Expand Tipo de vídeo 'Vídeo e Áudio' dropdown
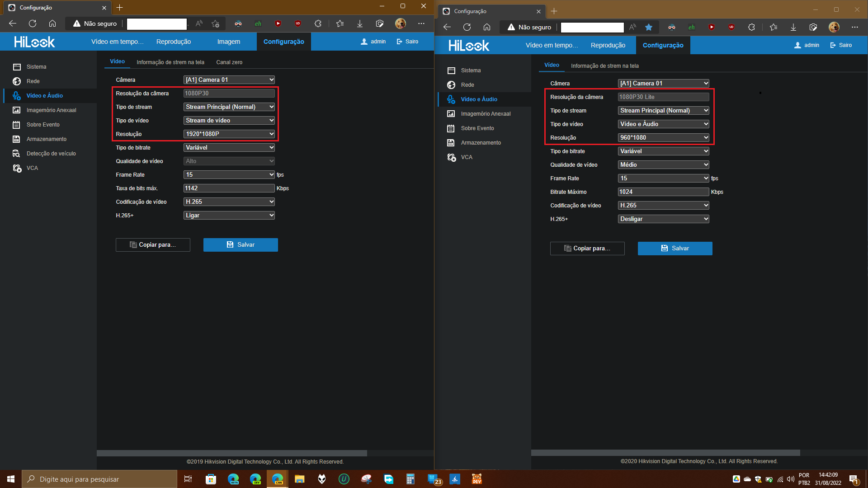The width and height of the screenshot is (868, 488). 663,124
